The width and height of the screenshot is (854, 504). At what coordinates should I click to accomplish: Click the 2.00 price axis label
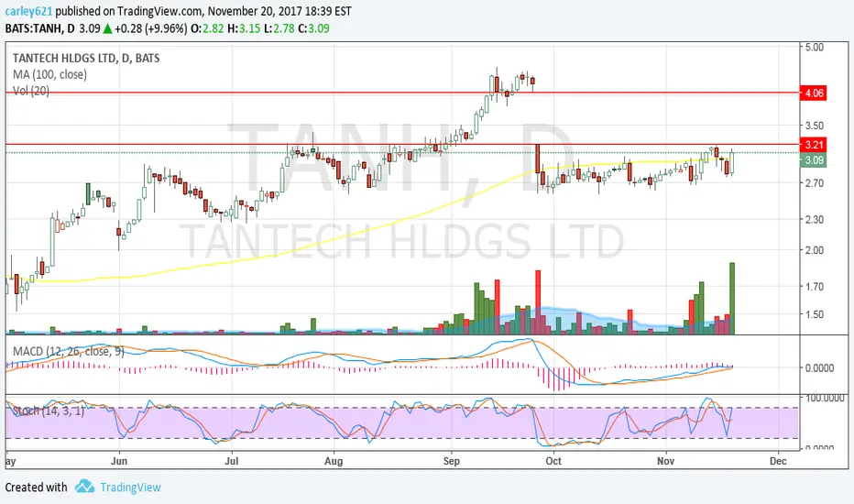point(815,250)
